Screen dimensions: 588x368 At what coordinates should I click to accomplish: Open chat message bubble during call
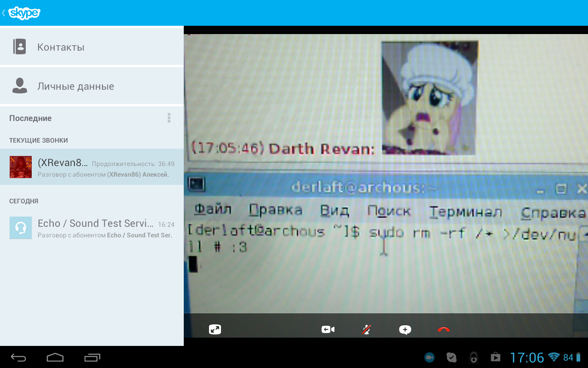pyautogui.click(x=405, y=329)
